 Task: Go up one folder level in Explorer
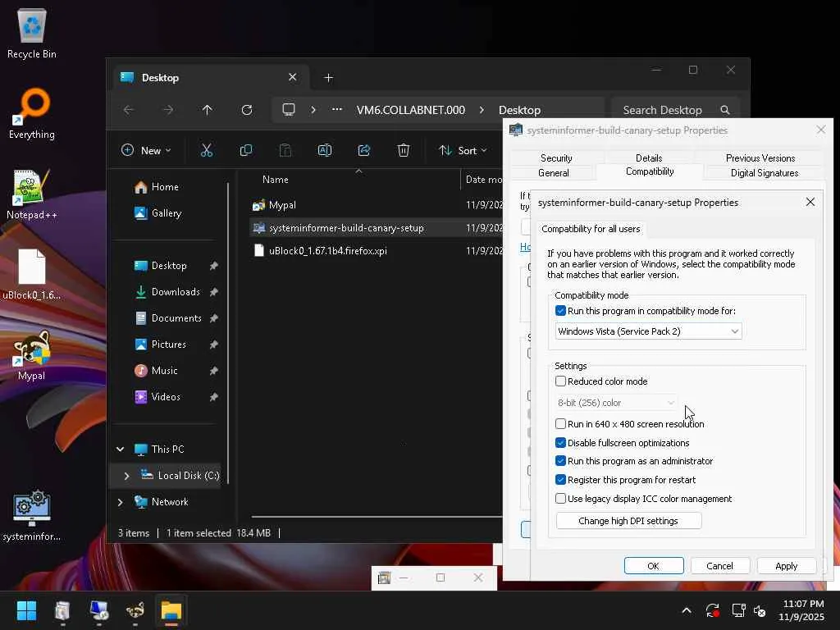point(208,110)
